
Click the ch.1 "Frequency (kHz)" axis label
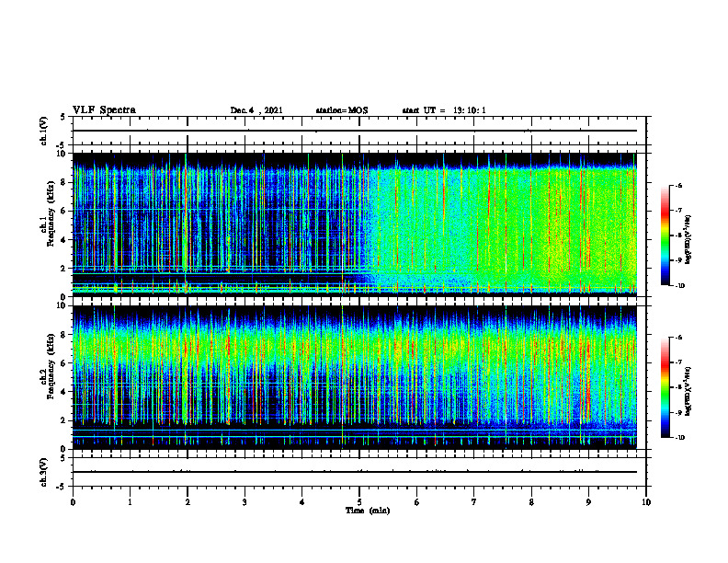coord(51,213)
